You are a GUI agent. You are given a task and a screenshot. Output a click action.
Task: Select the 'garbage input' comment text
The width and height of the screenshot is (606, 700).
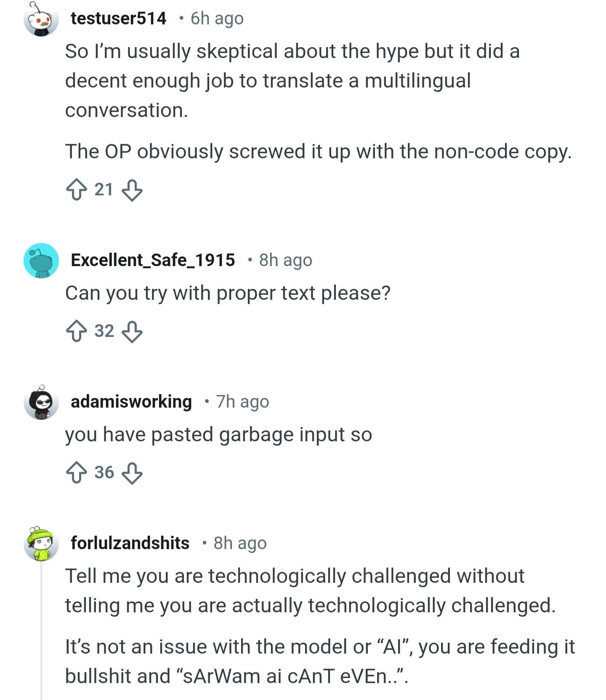coord(218,435)
